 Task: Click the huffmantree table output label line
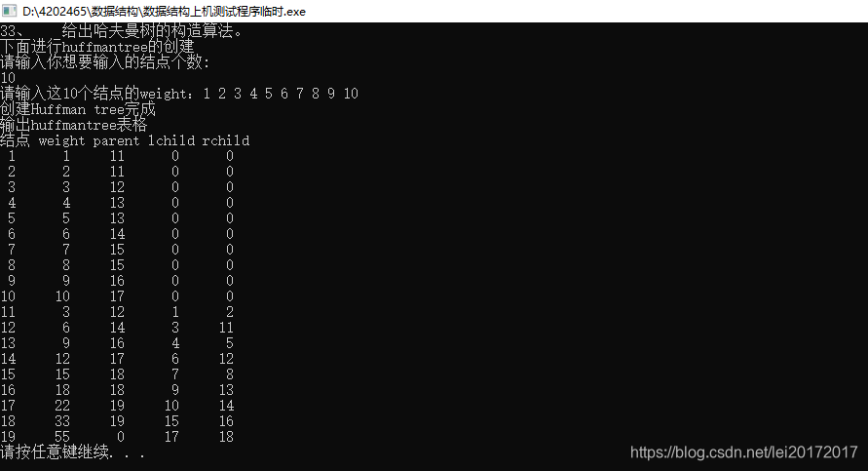pyautogui.click(x=74, y=125)
